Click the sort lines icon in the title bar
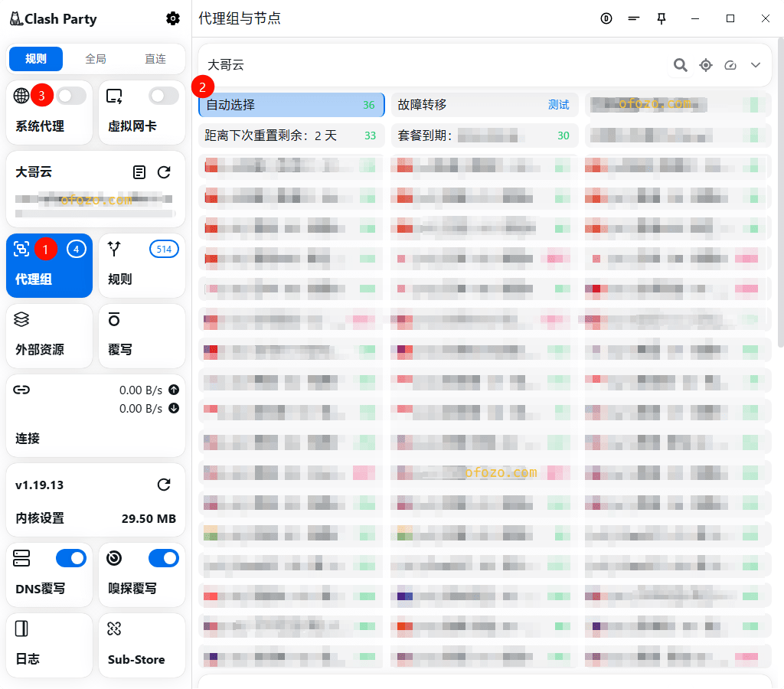Image resolution: width=784 pixels, height=689 pixels. click(634, 18)
